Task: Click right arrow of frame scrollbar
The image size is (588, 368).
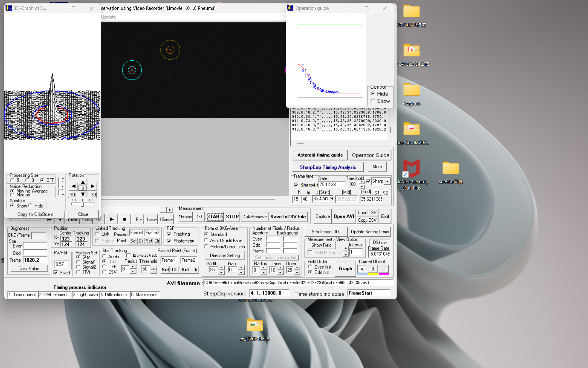Action: tap(170, 209)
